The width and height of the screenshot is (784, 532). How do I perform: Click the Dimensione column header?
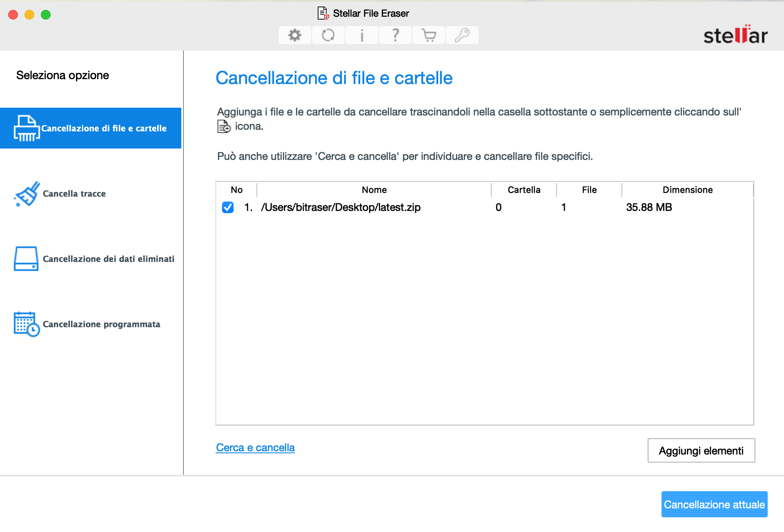(x=688, y=190)
